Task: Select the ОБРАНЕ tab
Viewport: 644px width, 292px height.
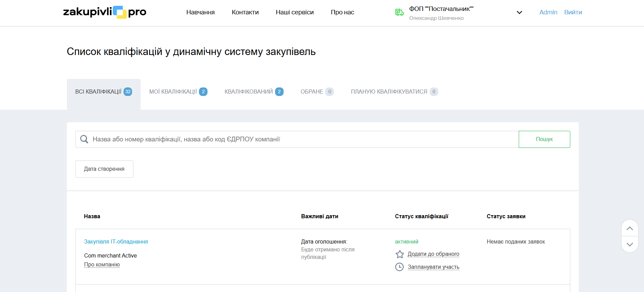Action: [x=317, y=92]
